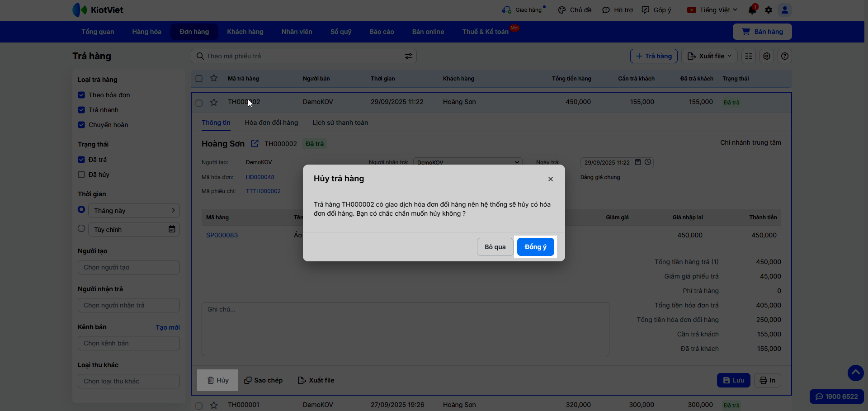Open Chủ đề theme picker
Viewport: 868px width, 411px height.
point(575,10)
